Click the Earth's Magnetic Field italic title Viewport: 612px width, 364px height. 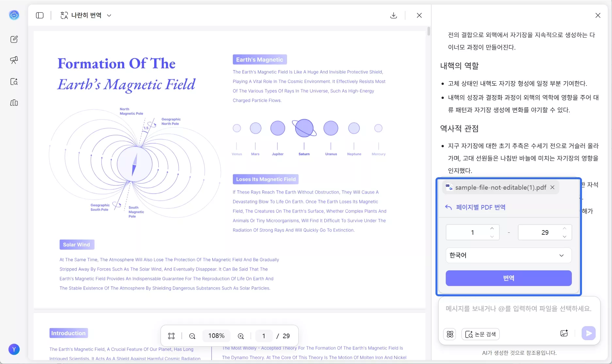coord(126,85)
